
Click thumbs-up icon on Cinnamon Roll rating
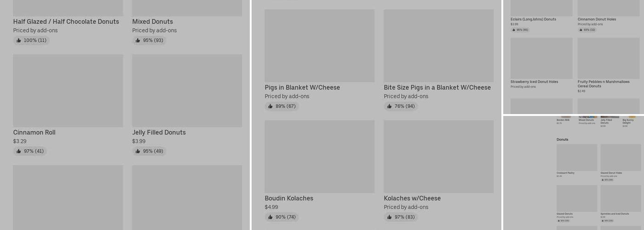(19, 151)
